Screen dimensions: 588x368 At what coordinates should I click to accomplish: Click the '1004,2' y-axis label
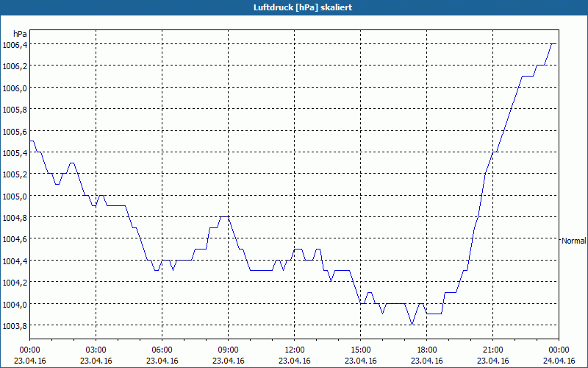15,283
